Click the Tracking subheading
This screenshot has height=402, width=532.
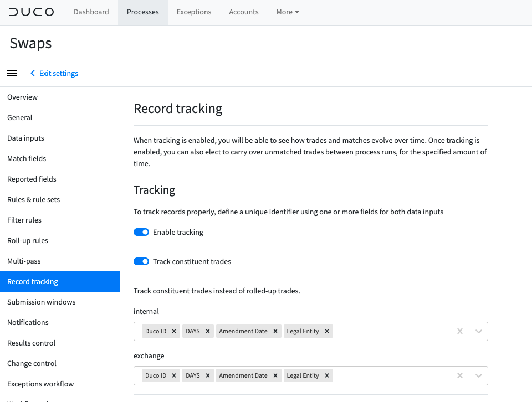pos(155,190)
